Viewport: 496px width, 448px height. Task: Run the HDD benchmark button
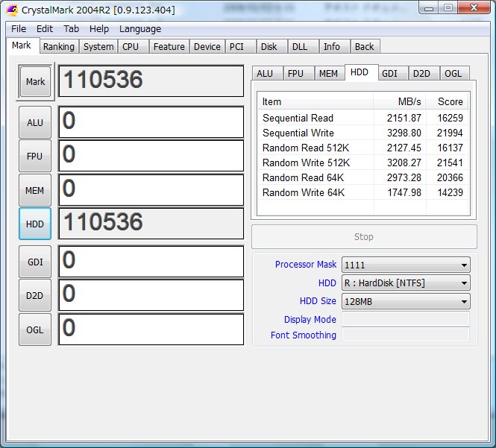(35, 224)
